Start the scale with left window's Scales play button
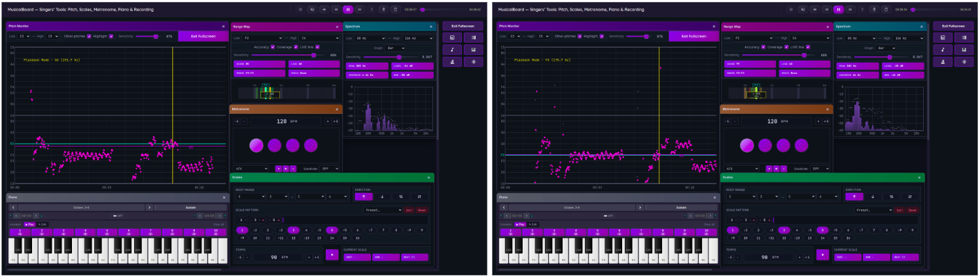Viewport: 980px width, 278px height. (332, 254)
